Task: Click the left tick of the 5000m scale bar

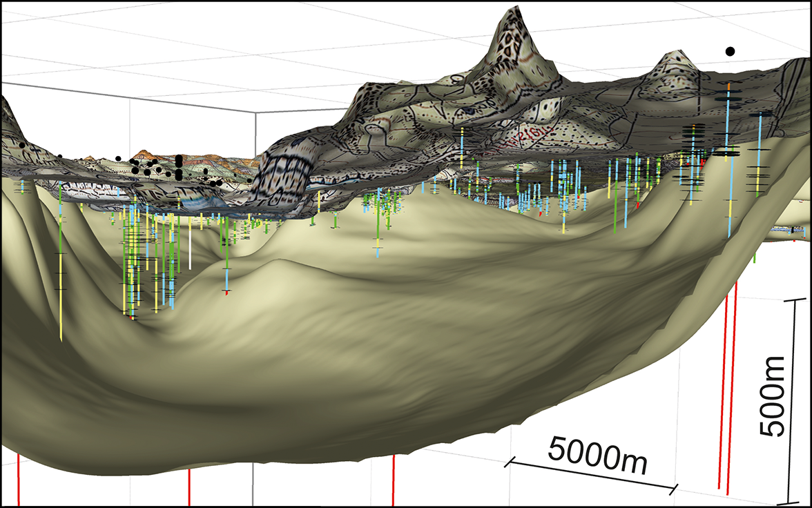Action: (511, 462)
